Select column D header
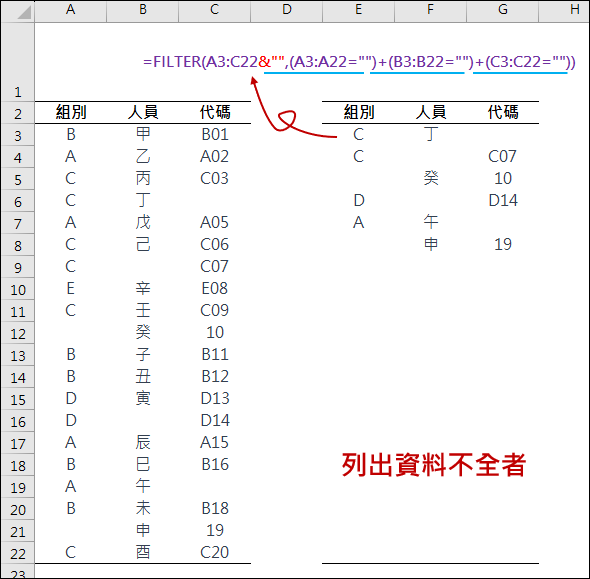Screen dimensions: 590x579 click(287, 11)
